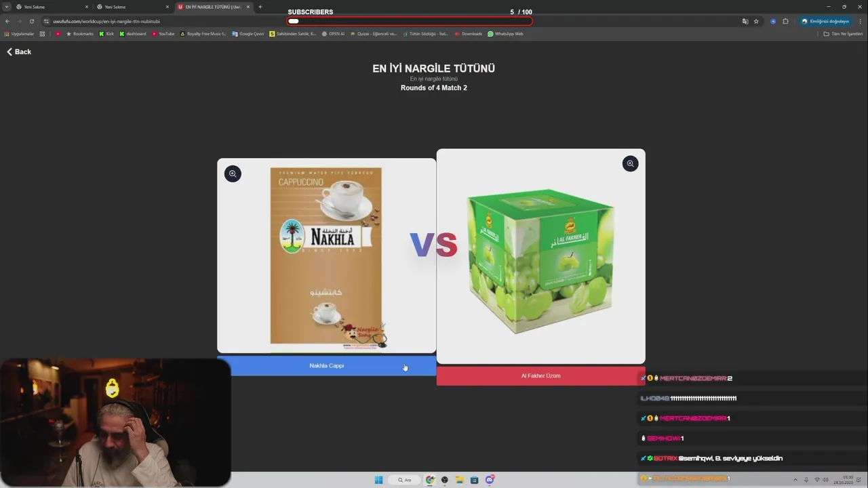Open the red YouTube icon-only bookmark
The image size is (868, 488).
(58, 34)
